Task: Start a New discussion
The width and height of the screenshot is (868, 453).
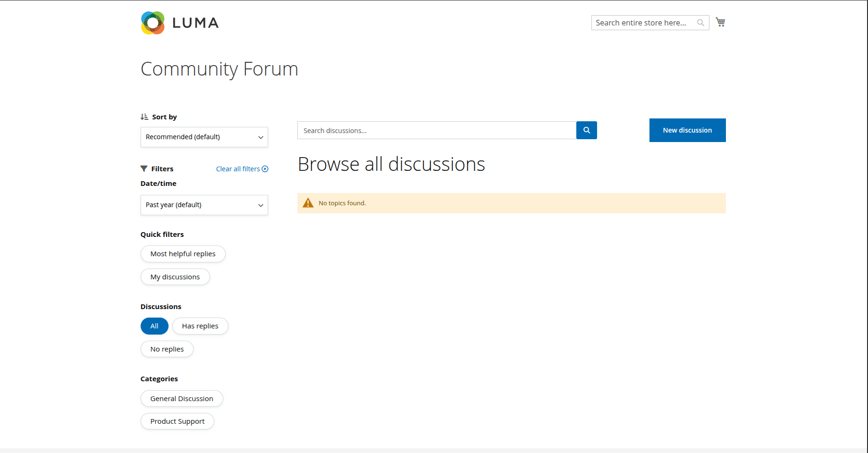Action: click(x=687, y=130)
